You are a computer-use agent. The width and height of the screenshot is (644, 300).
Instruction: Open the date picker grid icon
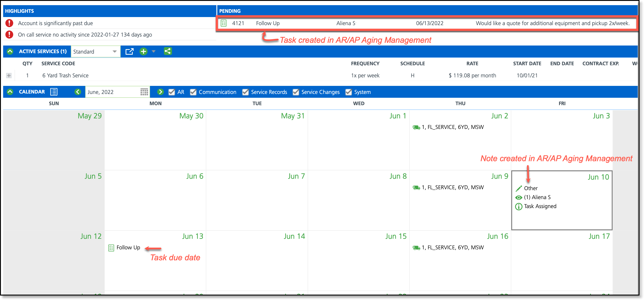coord(144,92)
